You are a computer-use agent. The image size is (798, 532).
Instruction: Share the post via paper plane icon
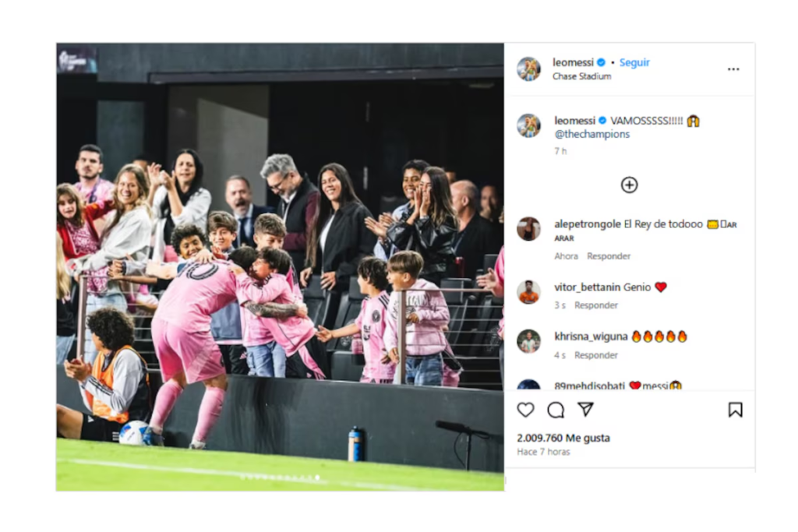(585, 410)
